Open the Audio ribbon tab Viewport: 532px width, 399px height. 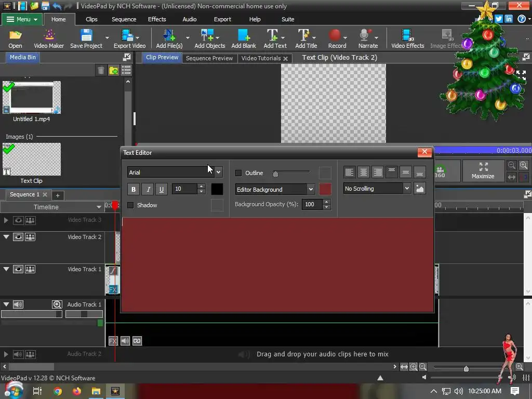tap(189, 19)
